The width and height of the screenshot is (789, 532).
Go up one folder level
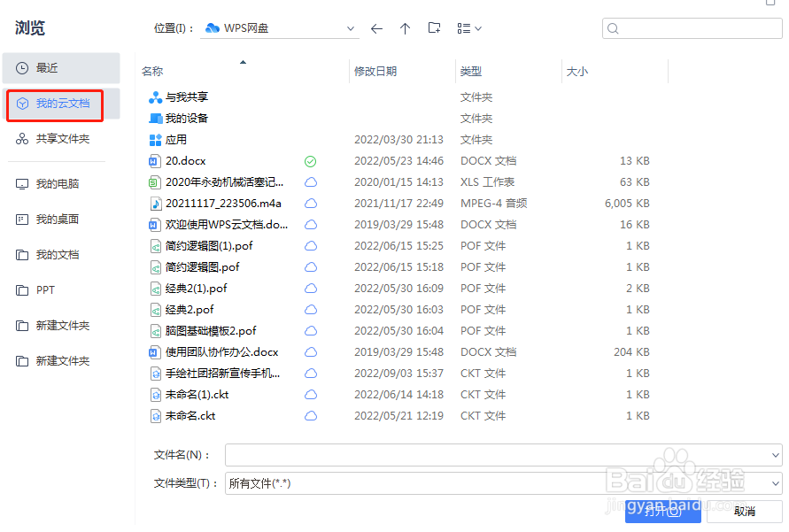coord(405,28)
